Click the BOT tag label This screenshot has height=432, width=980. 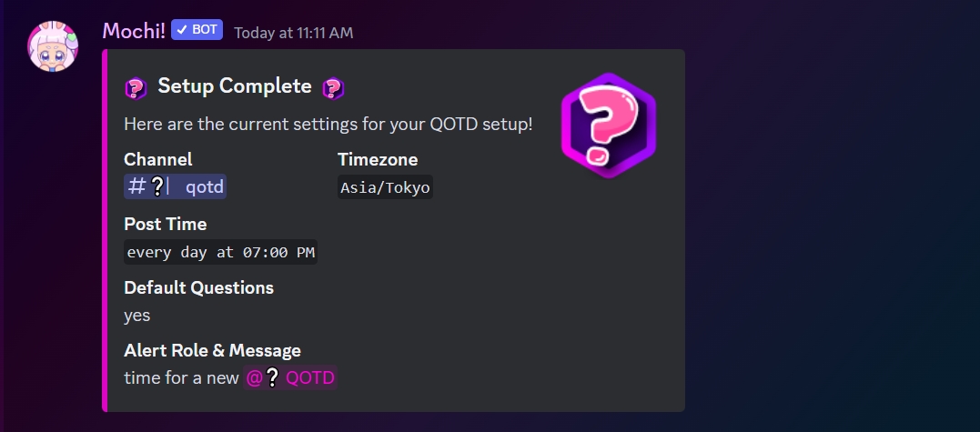click(197, 29)
